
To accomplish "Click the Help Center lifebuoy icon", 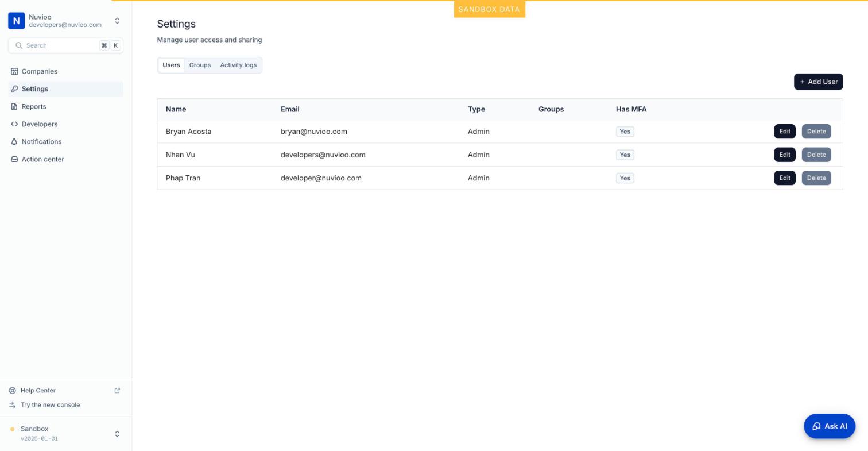I will [13, 391].
